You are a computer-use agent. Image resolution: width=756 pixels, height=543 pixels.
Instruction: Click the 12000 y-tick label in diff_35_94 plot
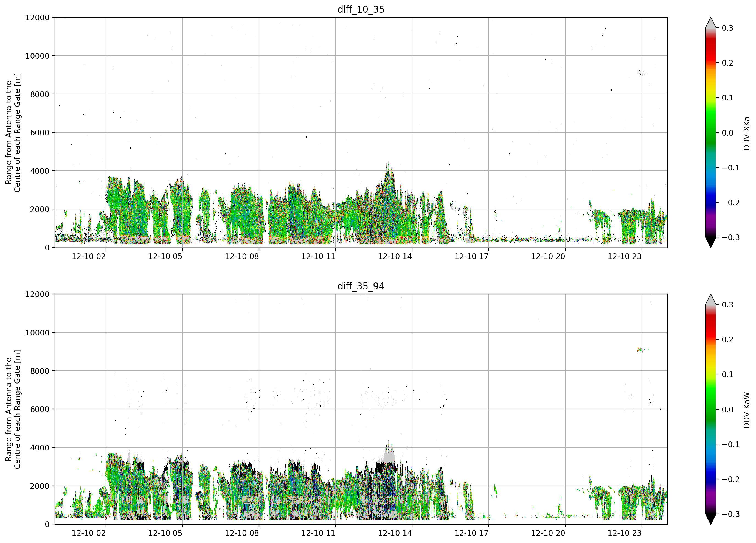click(x=37, y=294)
